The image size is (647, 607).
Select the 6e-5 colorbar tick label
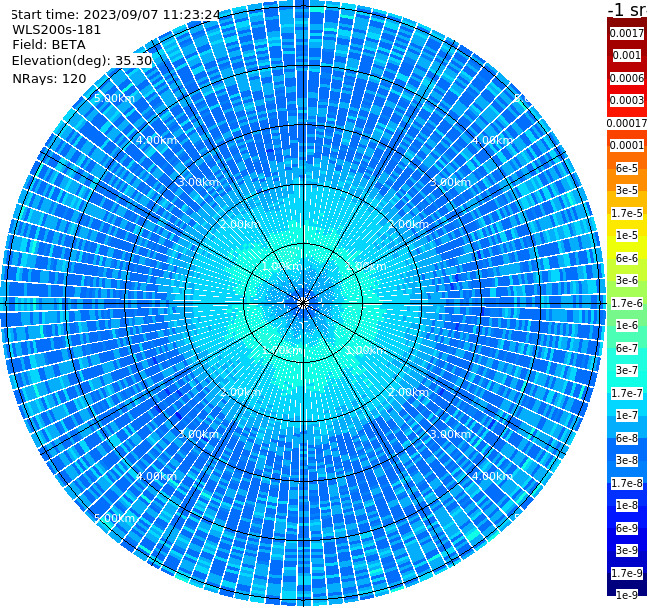coord(627,168)
